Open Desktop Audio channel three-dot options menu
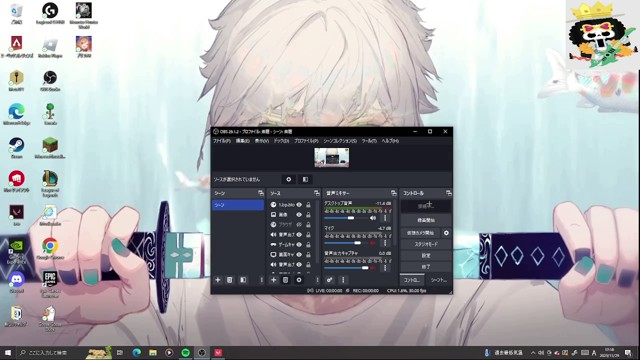 point(385,218)
